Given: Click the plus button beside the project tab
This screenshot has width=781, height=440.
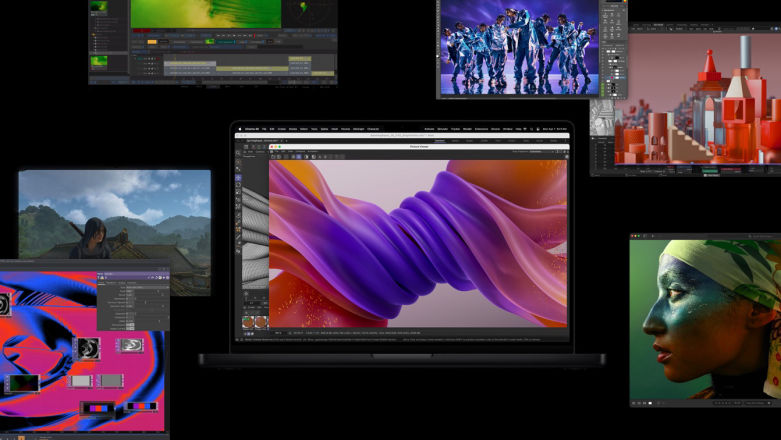Looking at the screenshot, I should tap(286, 141).
